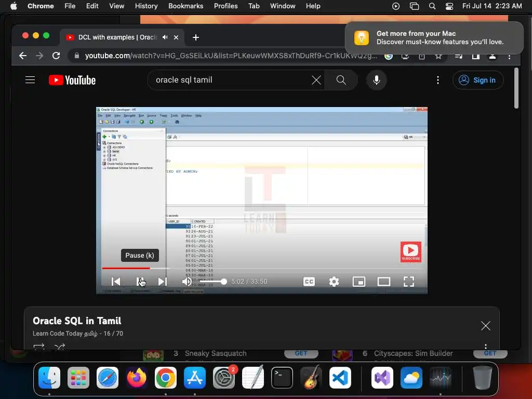Adjust the player volume slider
The image size is (532, 399).
[212, 282]
